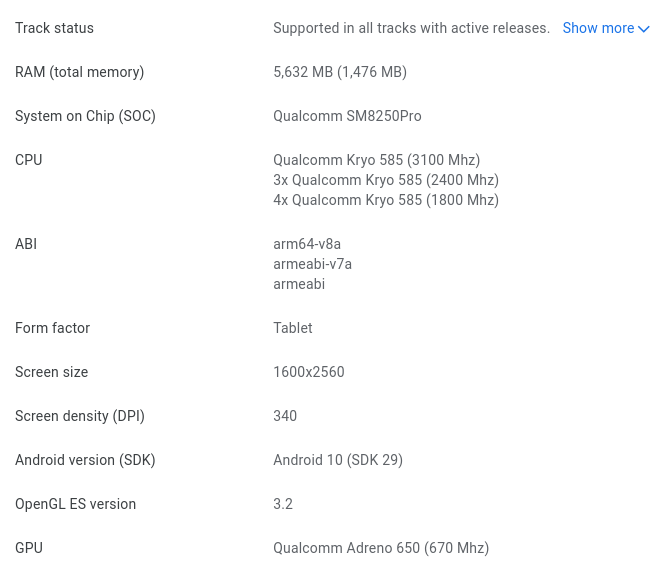Click the 4x Kryo 585 (1800 Mhz) entry
The width and height of the screenshot is (672, 577).
coord(385,200)
